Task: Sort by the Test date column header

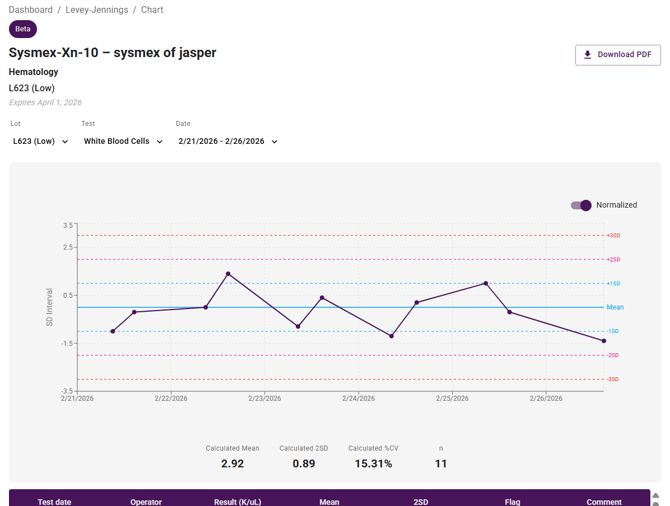Action: pyautogui.click(x=54, y=501)
